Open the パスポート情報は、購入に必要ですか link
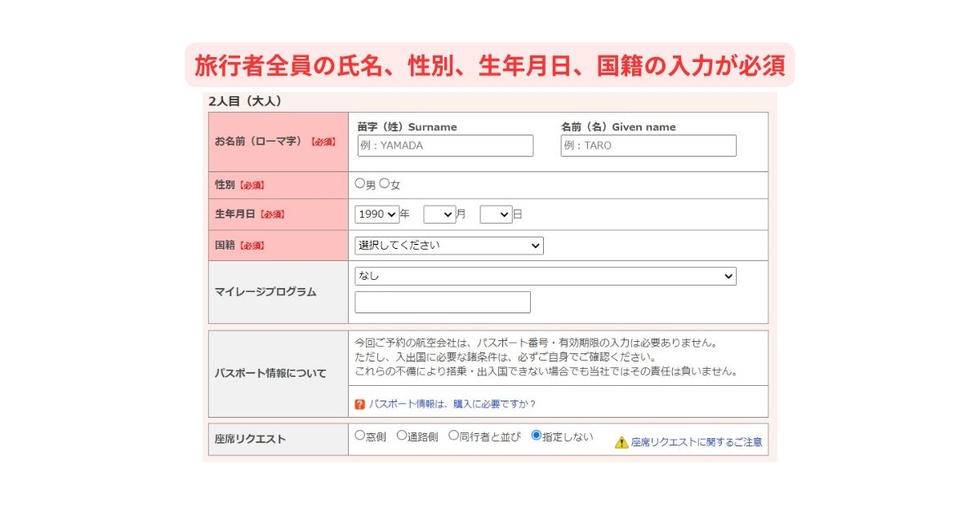980x514 pixels. click(452, 404)
